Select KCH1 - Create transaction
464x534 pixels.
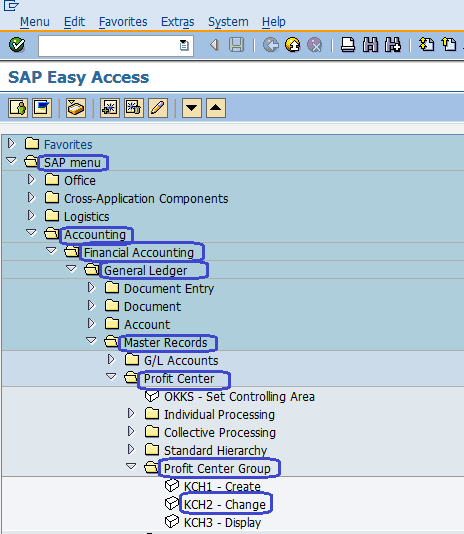pyautogui.click(x=222, y=487)
